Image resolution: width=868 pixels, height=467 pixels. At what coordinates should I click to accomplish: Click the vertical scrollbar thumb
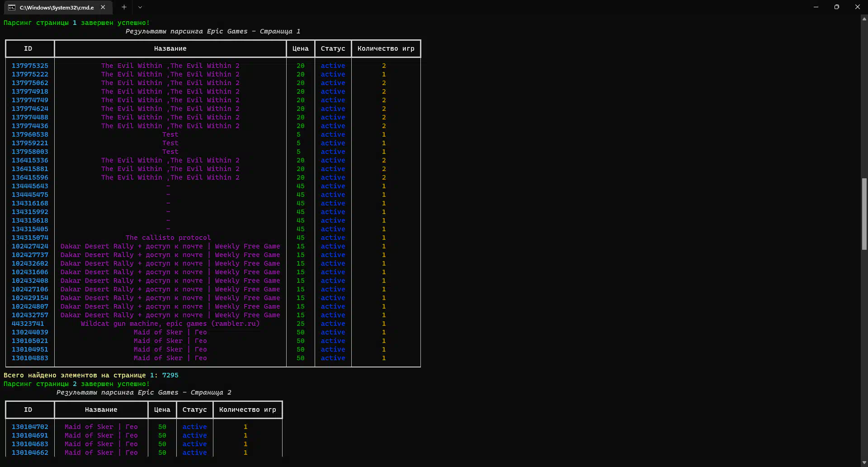(x=864, y=214)
